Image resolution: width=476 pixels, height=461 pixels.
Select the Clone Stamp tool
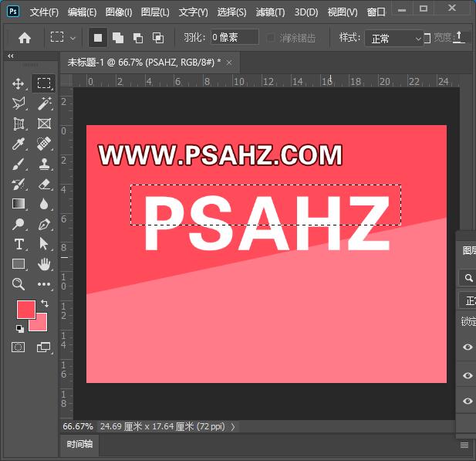[x=44, y=164]
